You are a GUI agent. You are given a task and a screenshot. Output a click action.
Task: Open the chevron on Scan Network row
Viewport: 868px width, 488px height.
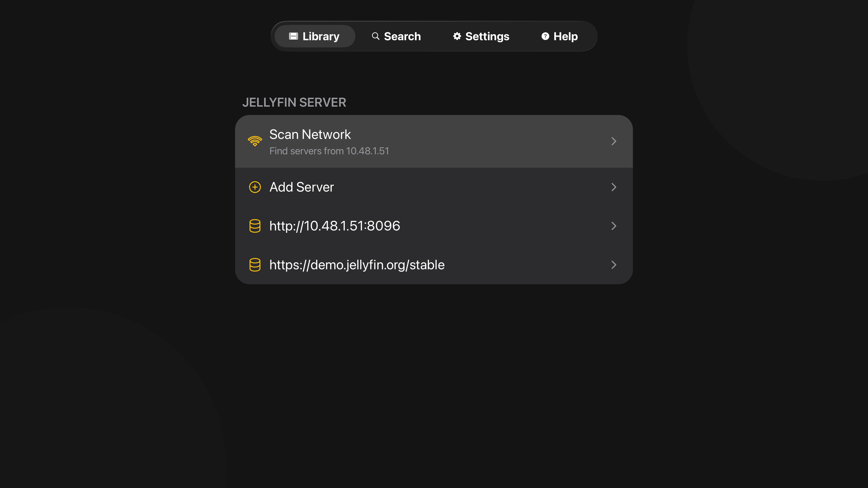coord(614,141)
